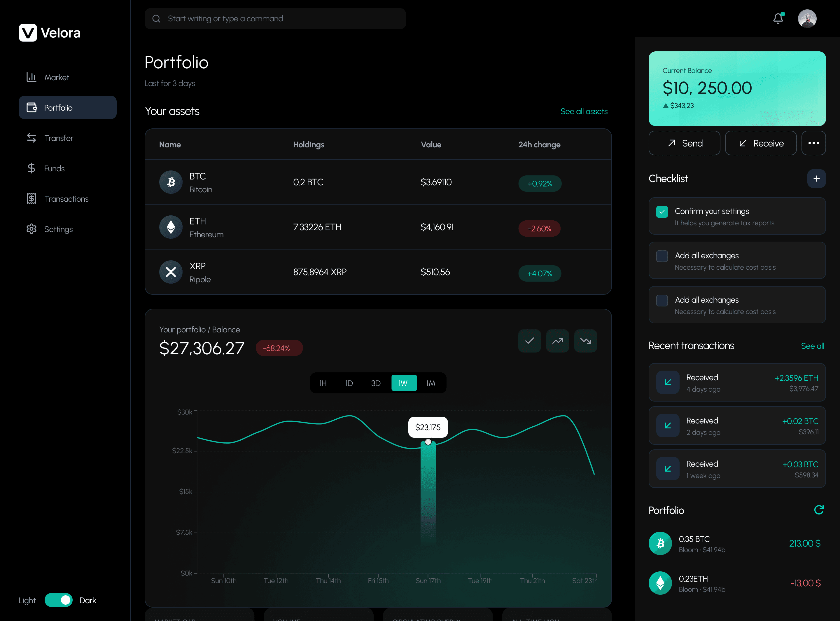Click the Send button
840x621 pixels.
pos(684,143)
